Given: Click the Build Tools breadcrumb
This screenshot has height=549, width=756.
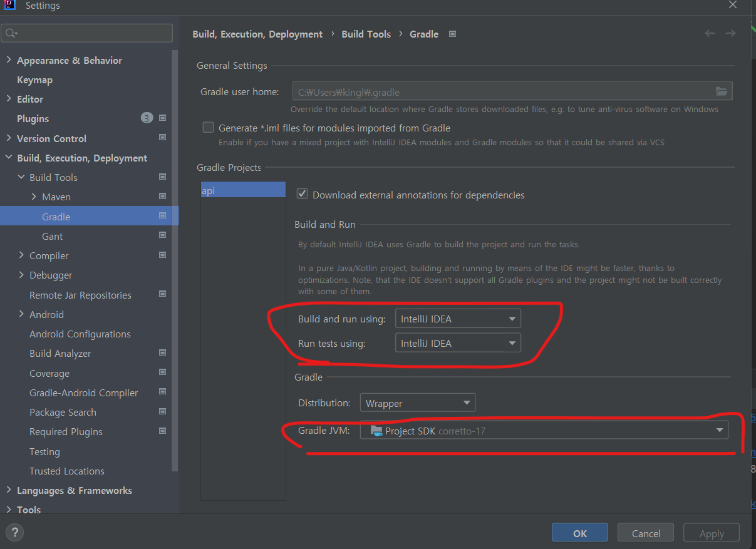Looking at the screenshot, I should pyautogui.click(x=366, y=34).
